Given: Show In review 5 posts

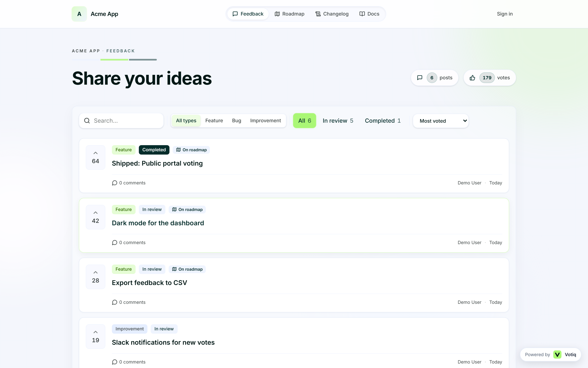Looking at the screenshot, I should (338, 121).
